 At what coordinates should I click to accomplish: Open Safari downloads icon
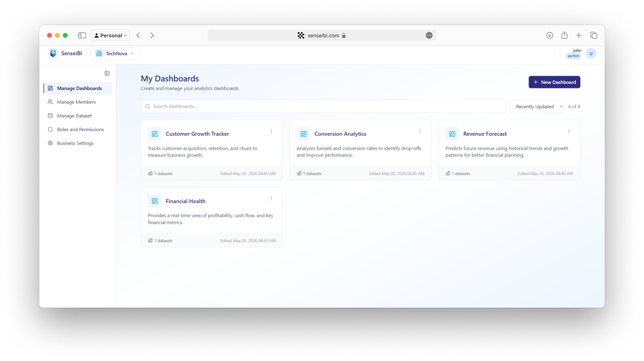click(x=550, y=35)
